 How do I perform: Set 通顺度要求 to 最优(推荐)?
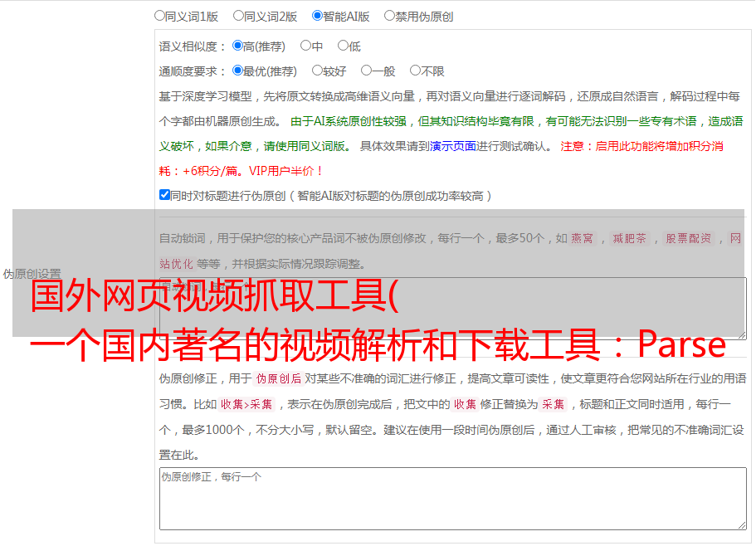[237, 71]
